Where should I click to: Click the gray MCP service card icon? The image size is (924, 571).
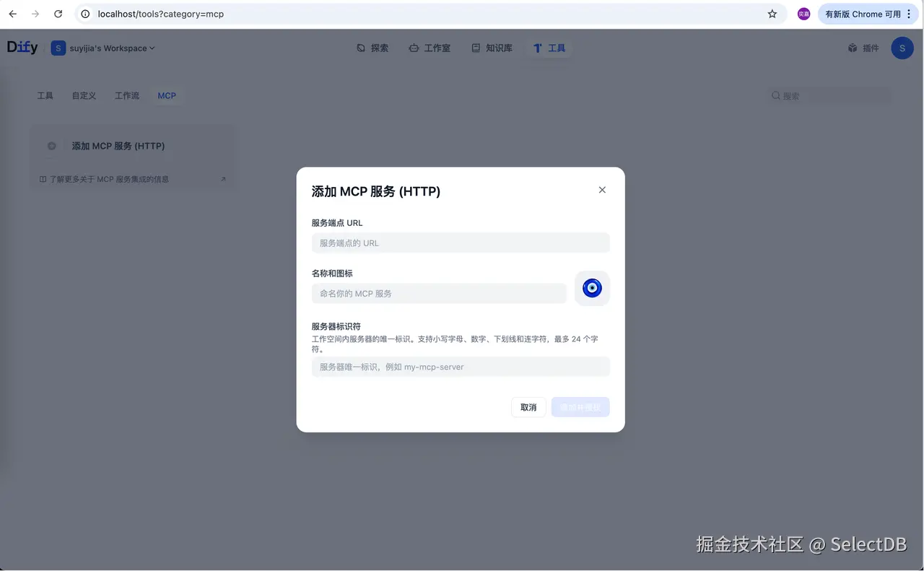(51, 146)
